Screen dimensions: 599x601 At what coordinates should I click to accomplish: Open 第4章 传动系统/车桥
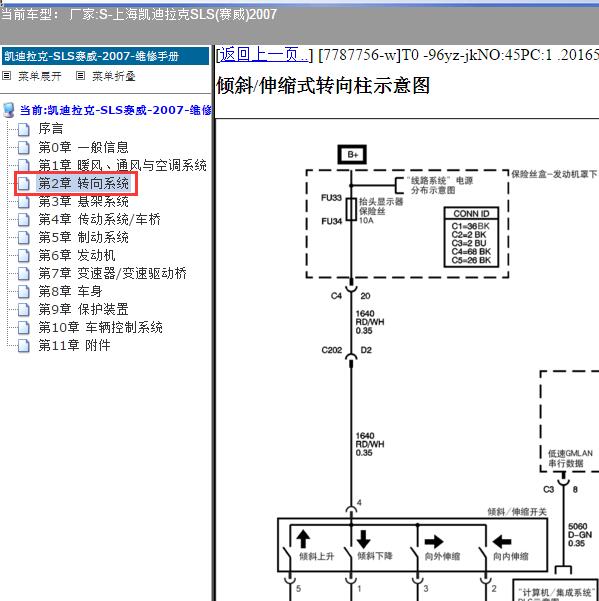click(x=99, y=219)
